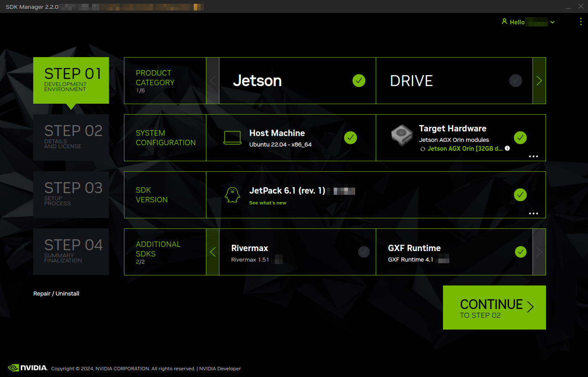Click left chevron in Additional SDKs row
Screen dimensions: 588x377
point(213,252)
